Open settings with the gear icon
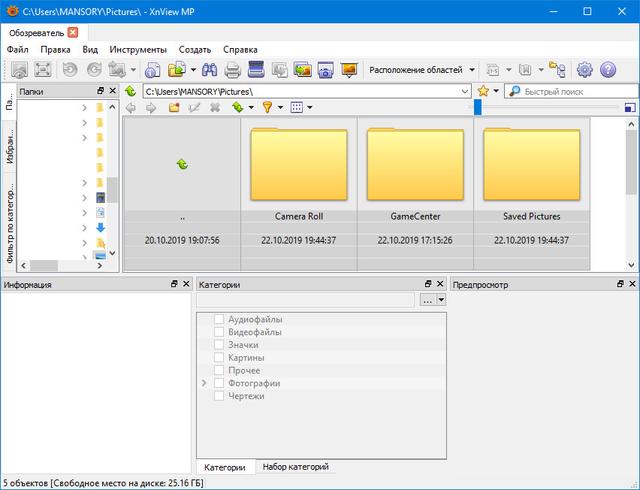Viewport: 640px width, 490px height. click(x=585, y=70)
